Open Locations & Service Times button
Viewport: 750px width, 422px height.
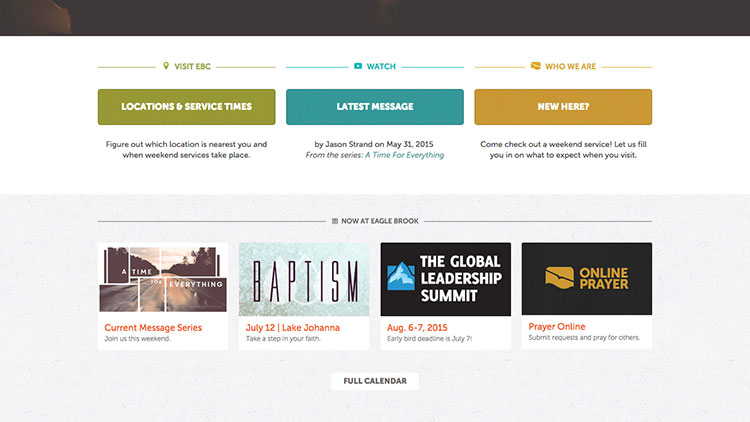coord(187,107)
